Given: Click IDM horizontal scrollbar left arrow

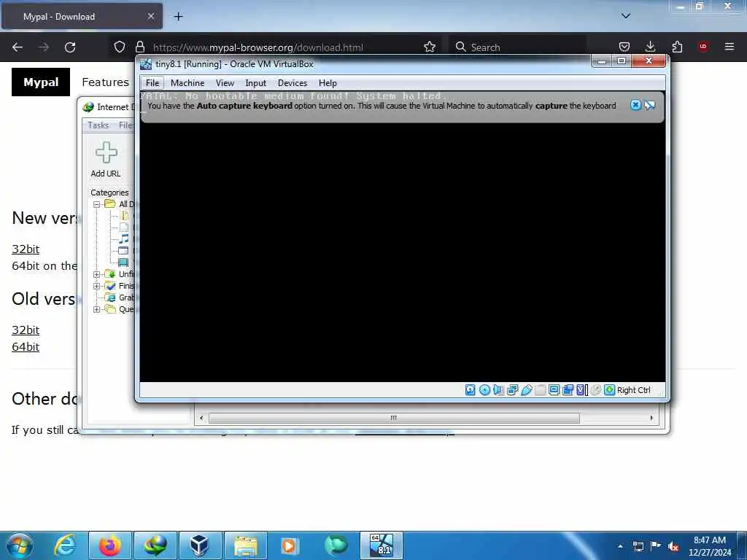Looking at the screenshot, I should pos(201,418).
